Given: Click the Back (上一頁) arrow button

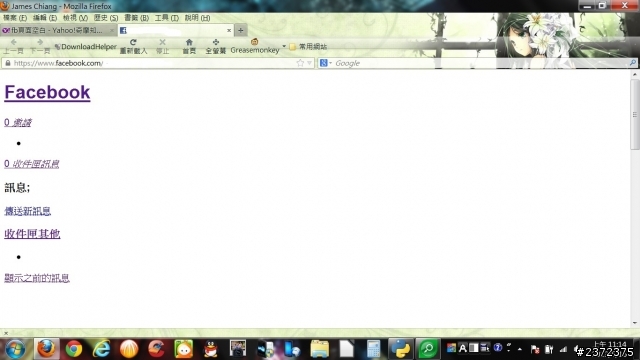Looking at the screenshot, I should click(13, 46).
